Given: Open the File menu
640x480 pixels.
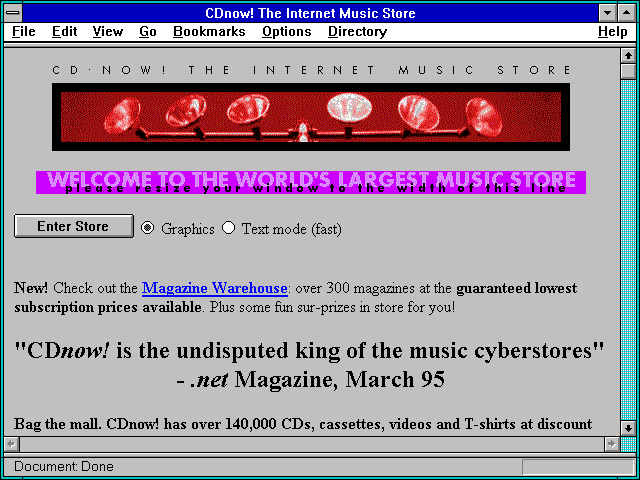Looking at the screenshot, I should [x=24, y=32].
